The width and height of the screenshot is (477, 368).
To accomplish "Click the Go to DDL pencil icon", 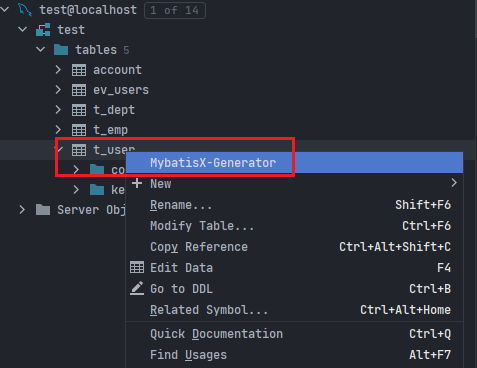I will tap(137, 288).
